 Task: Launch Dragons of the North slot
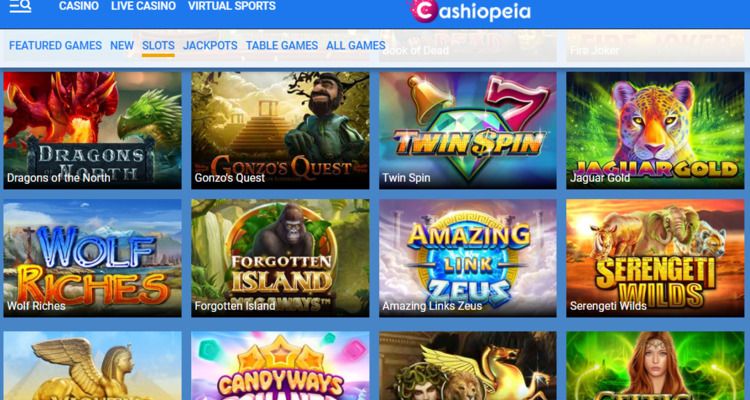coord(92,131)
